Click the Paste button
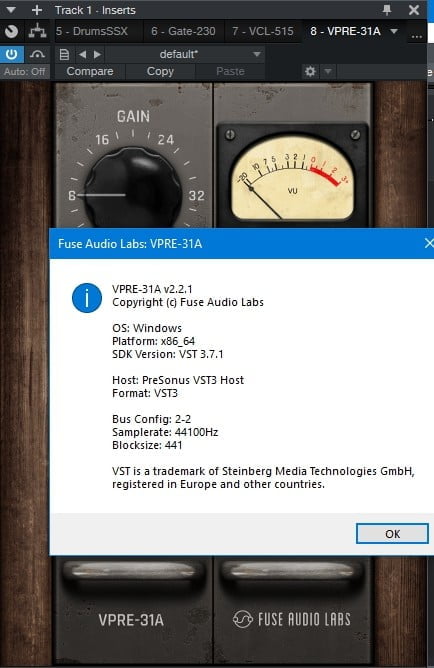This screenshot has width=434, height=668. pos(230,71)
